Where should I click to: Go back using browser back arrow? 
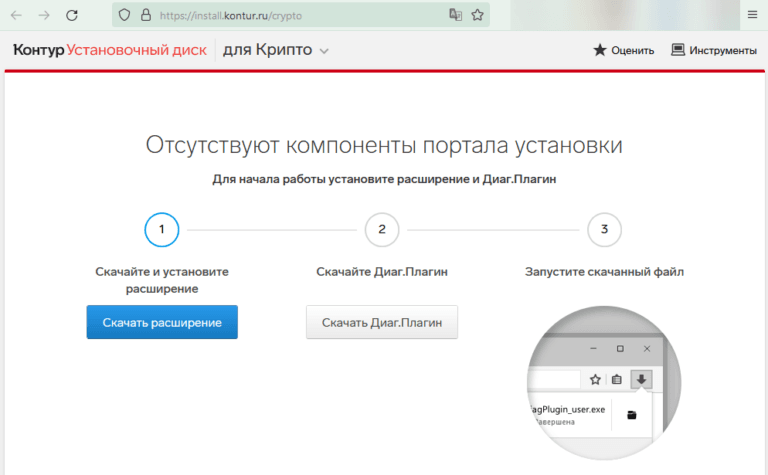(x=16, y=15)
